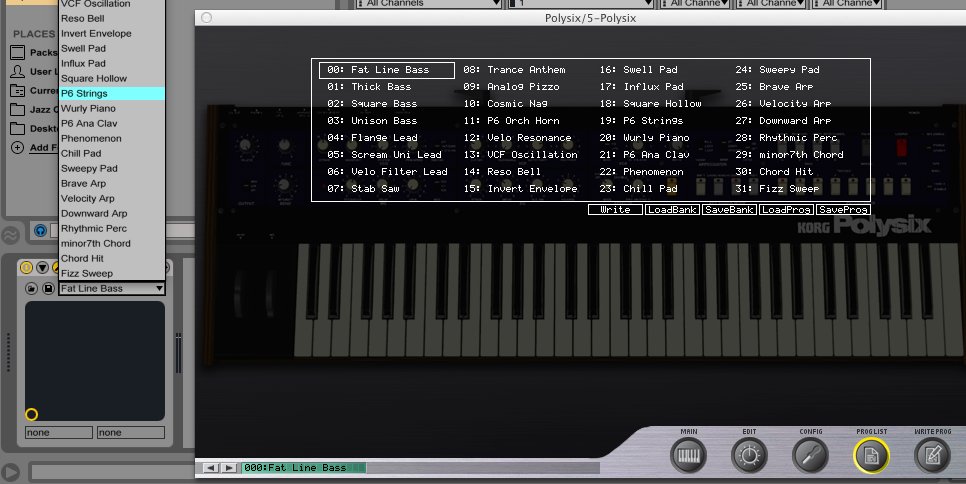Select 31: Fizz Sweep in Polysix program list
This screenshot has height=484, width=966.
[x=777, y=188]
